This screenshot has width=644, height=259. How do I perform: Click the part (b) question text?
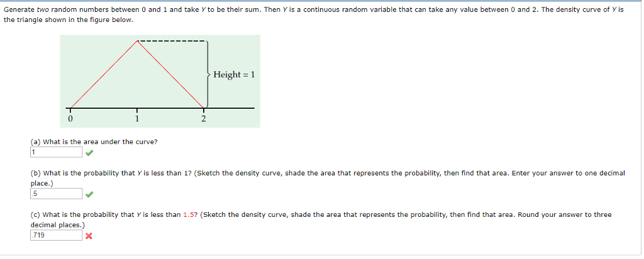(328, 178)
